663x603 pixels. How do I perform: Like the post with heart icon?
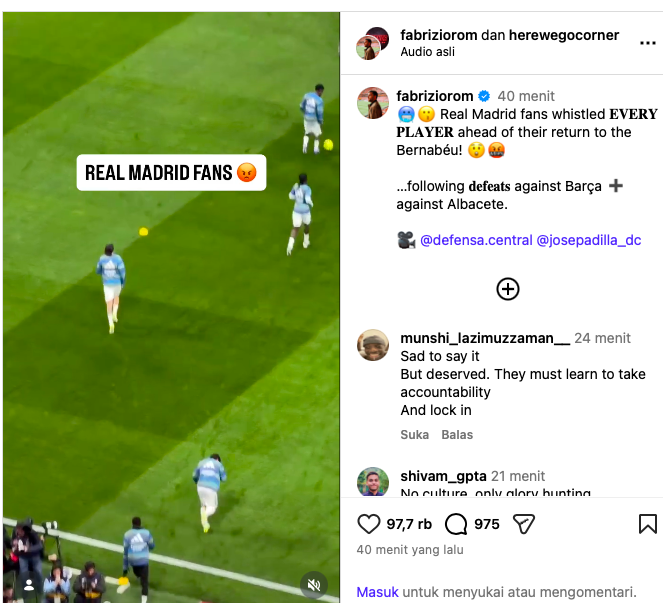[369, 524]
